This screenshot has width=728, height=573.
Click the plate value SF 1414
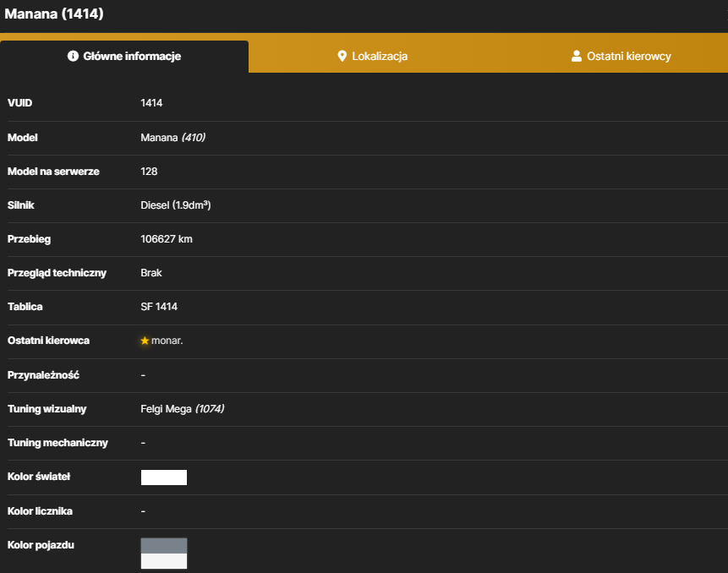(x=159, y=307)
